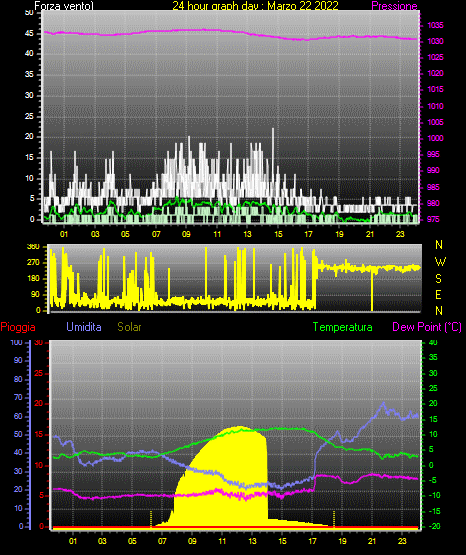
Task: Click hour 23 on bottom graph axis
Action: 402,541
